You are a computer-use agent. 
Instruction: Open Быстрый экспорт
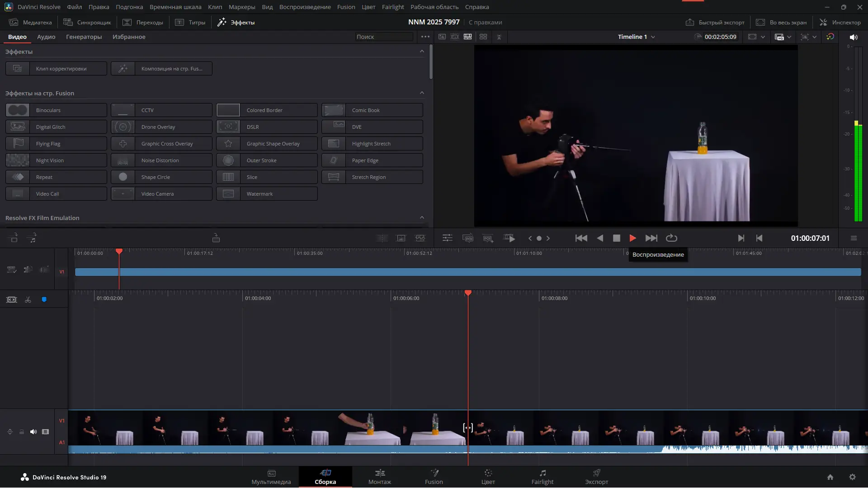[x=715, y=22]
